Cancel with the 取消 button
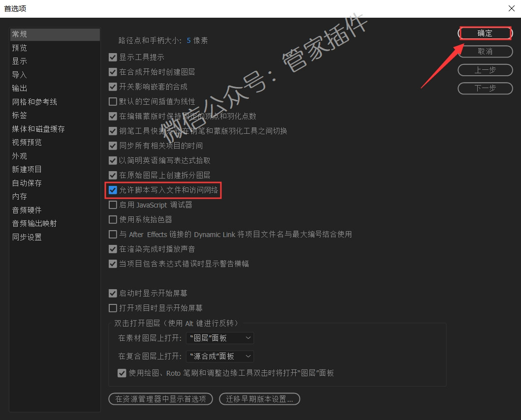The height and width of the screenshot is (420, 521). 485,52
